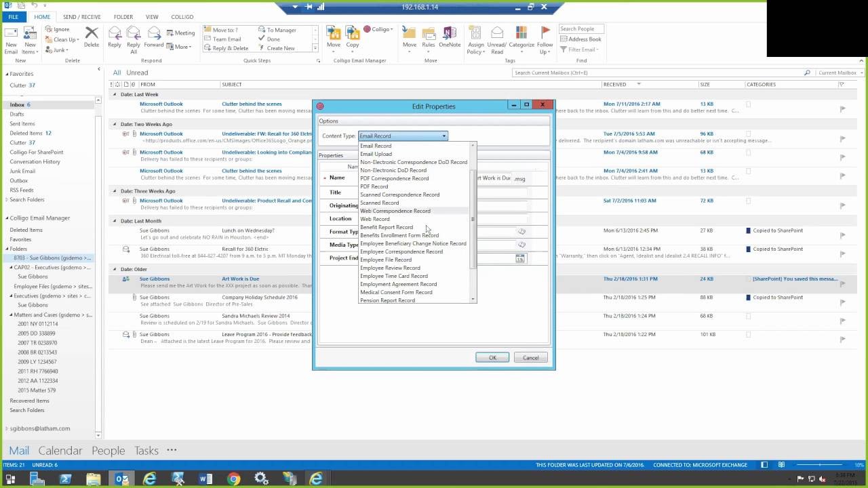This screenshot has height=488, width=868.
Task: Click OK in Edit Properties dialog
Action: tap(492, 358)
